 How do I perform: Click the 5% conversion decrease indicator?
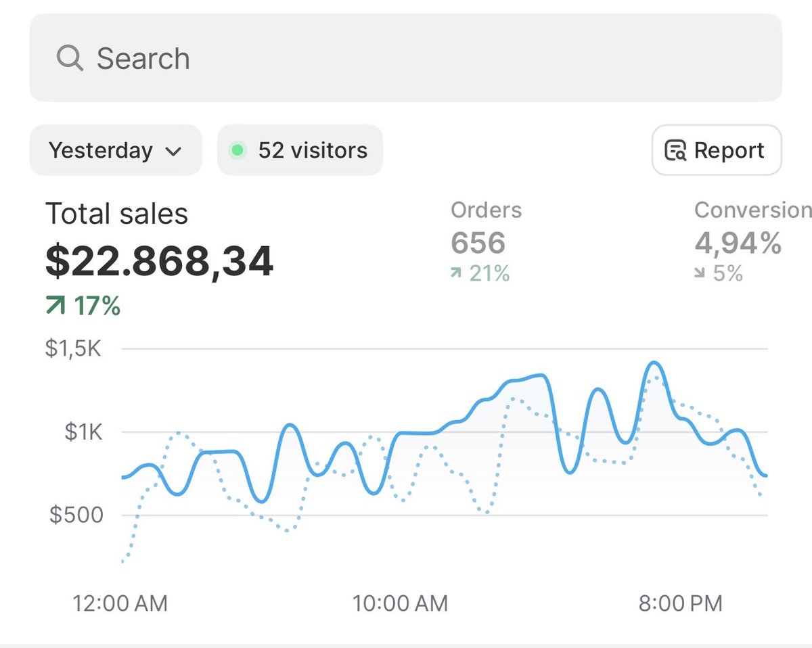719,274
